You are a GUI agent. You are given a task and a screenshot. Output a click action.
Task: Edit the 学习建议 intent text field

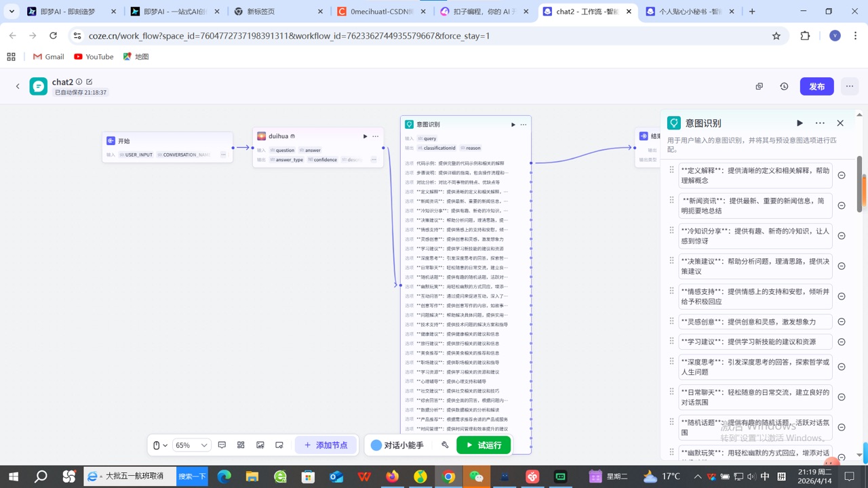(x=755, y=342)
